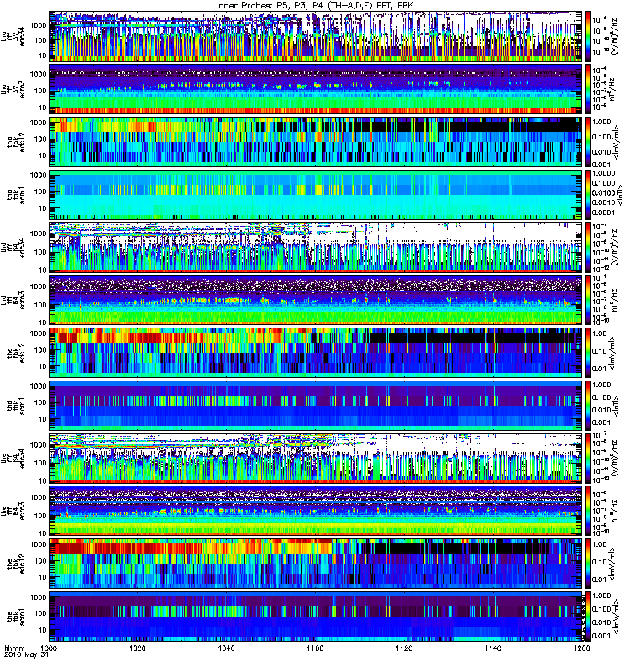This screenshot has height=672, width=630.
Task: Click the color bar beside the fbk edc12 panel
Action: (588, 564)
